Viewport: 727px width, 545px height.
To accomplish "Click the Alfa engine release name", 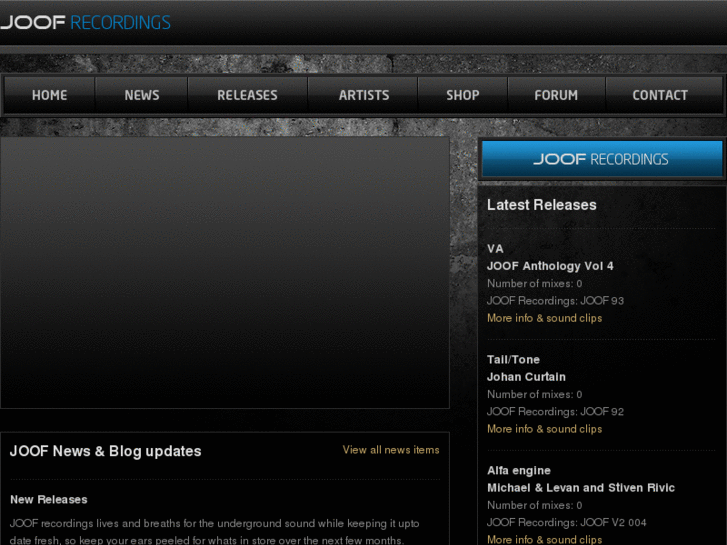I will [519, 471].
